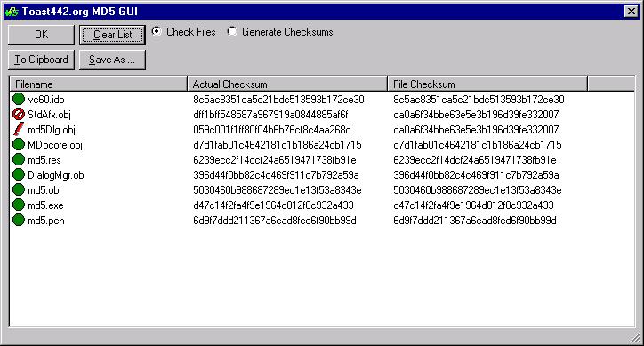Click actual checksum 059c001f1ff80f04b6b76cf8c4aa268d
This screenshot has width=644, height=346.
272,130
